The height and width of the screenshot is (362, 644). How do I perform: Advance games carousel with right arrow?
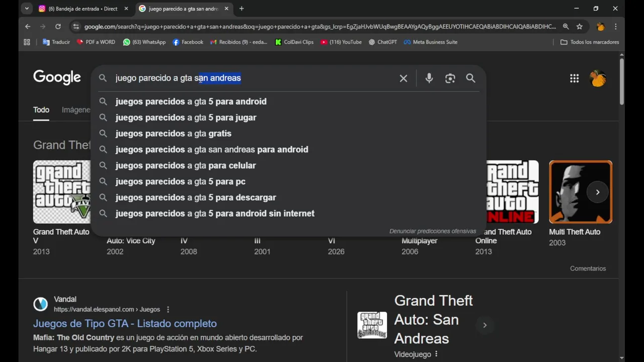tap(598, 192)
